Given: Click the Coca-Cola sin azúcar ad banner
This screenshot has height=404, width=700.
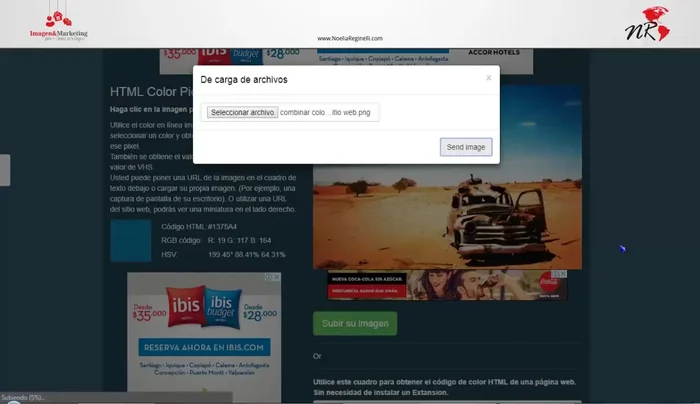Looking at the screenshot, I should 447,285.
